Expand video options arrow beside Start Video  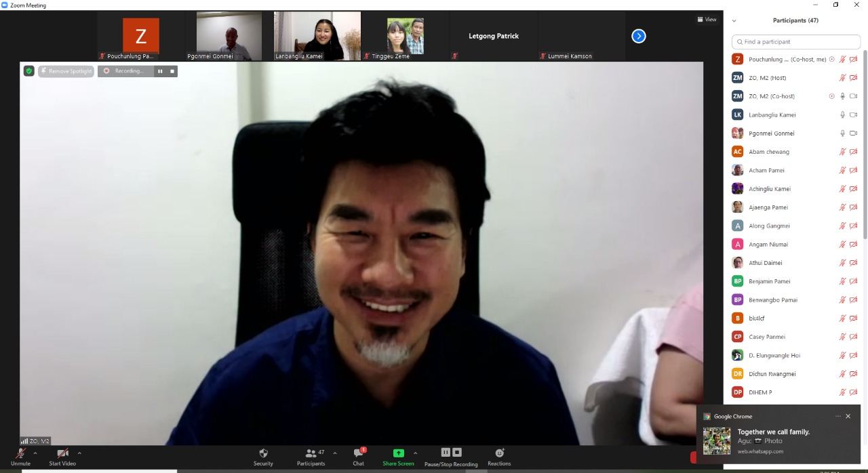click(79, 453)
